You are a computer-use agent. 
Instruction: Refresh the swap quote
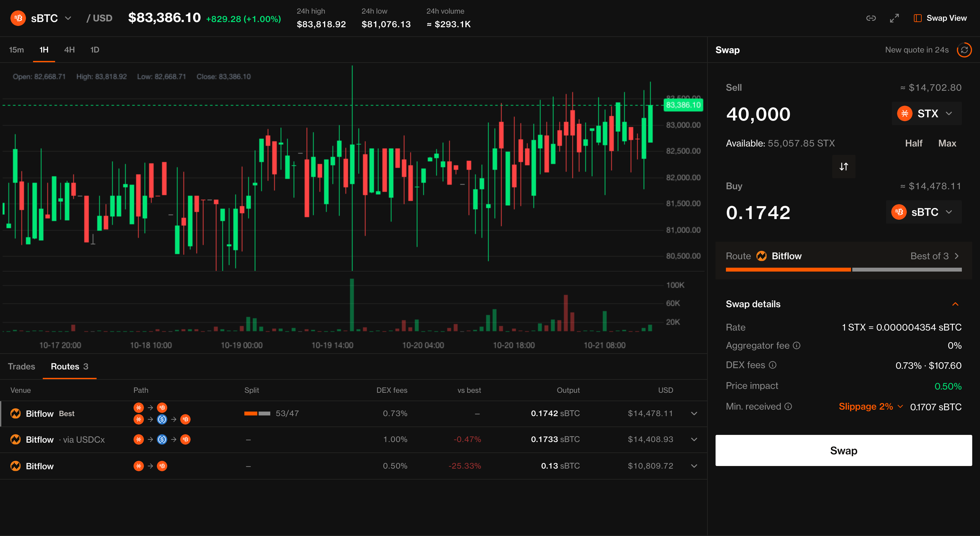pos(964,50)
